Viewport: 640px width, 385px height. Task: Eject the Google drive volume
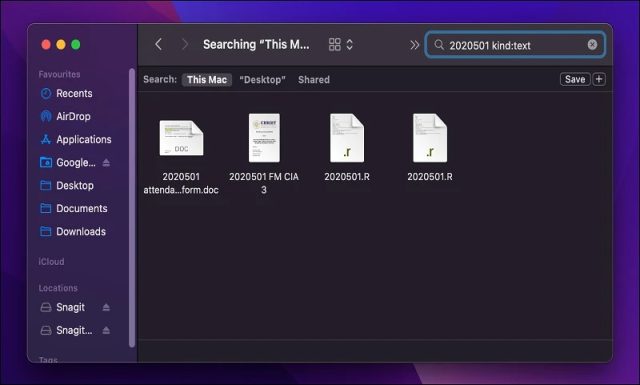(x=106, y=163)
